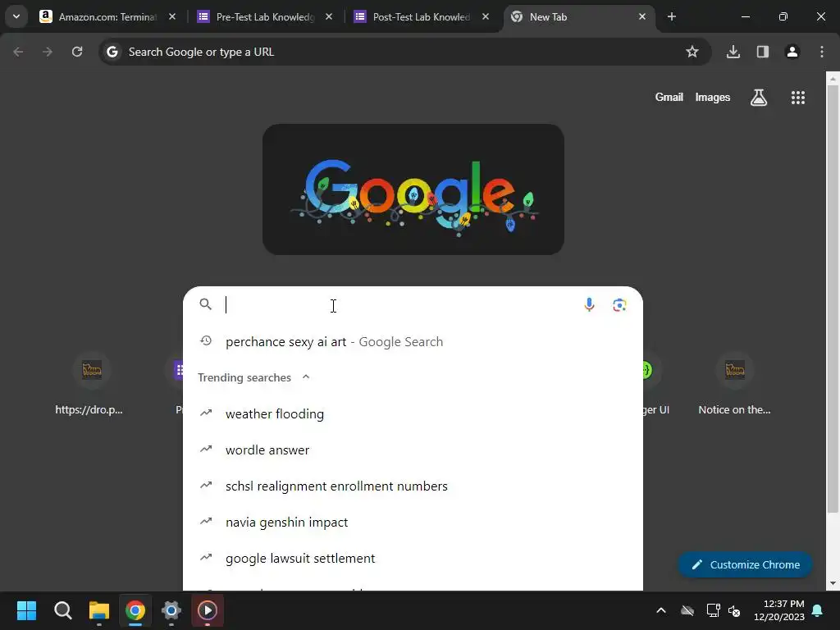
Task: Collapse the Trending searches section
Action: (x=306, y=377)
